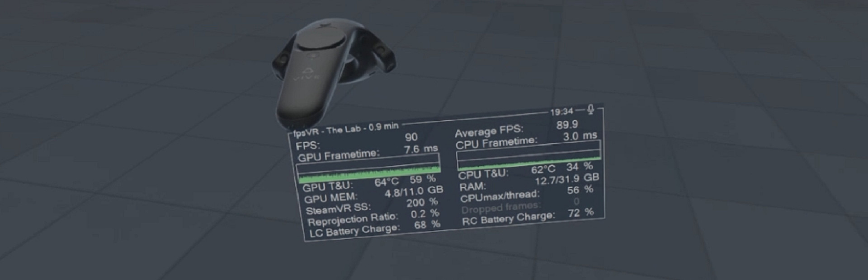Click the Vive controller trackpad
This screenshot has width=868, height=280.
coord(320,43)
